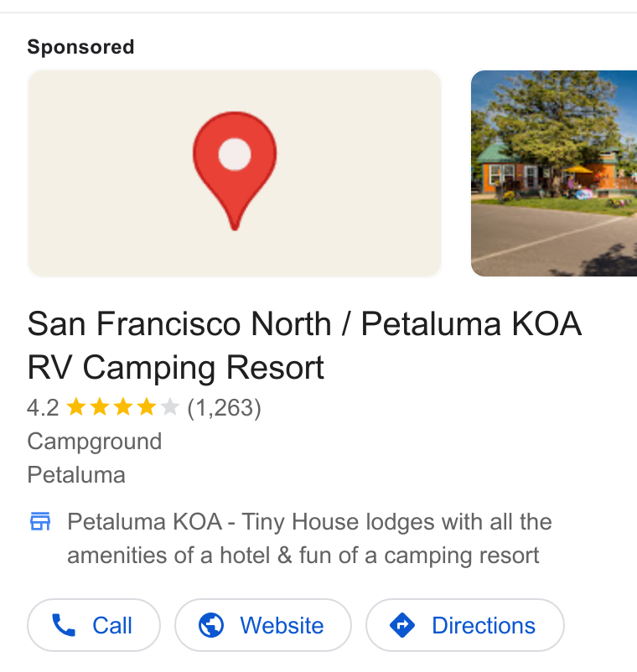Screen dimensions: 637x672
Task: Click the Sponsored label
Action: click(x=80, y=47)
